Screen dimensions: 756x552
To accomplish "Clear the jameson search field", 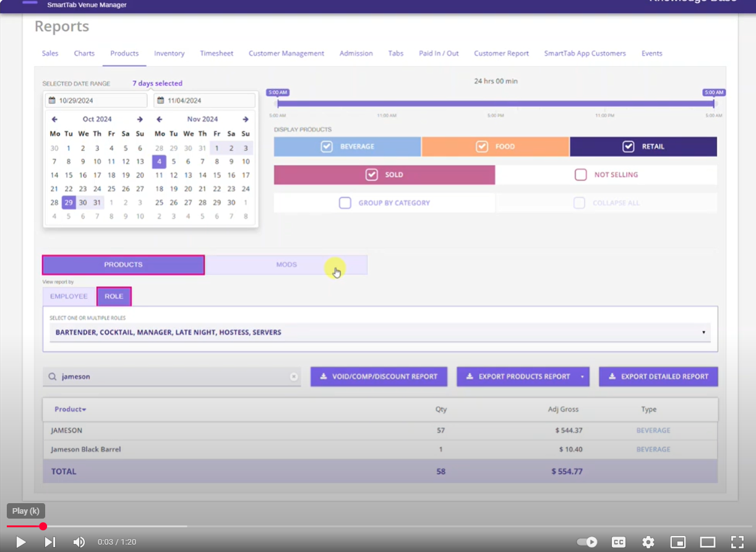I will [294, 376].
